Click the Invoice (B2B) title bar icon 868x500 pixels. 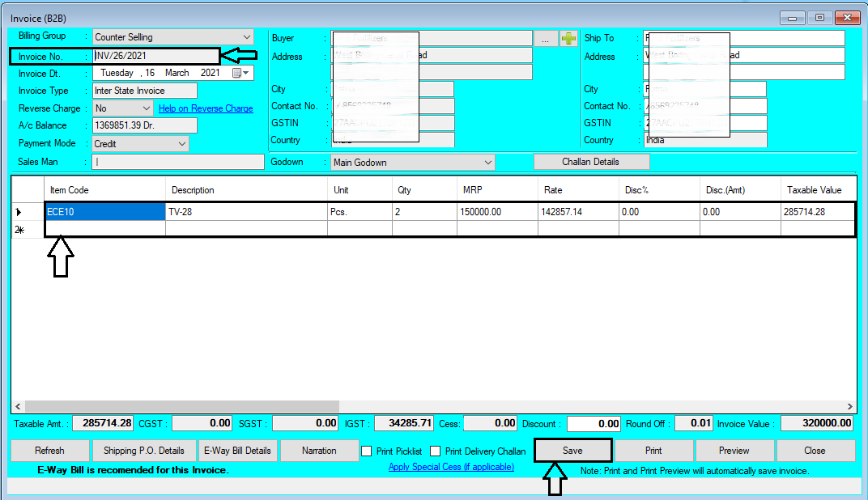point(10,18)
